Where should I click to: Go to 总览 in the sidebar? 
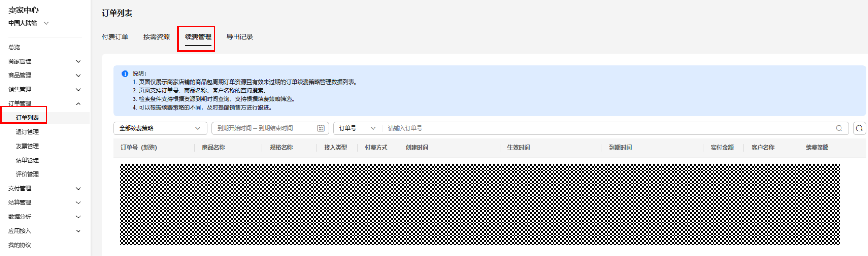[14, 47]
